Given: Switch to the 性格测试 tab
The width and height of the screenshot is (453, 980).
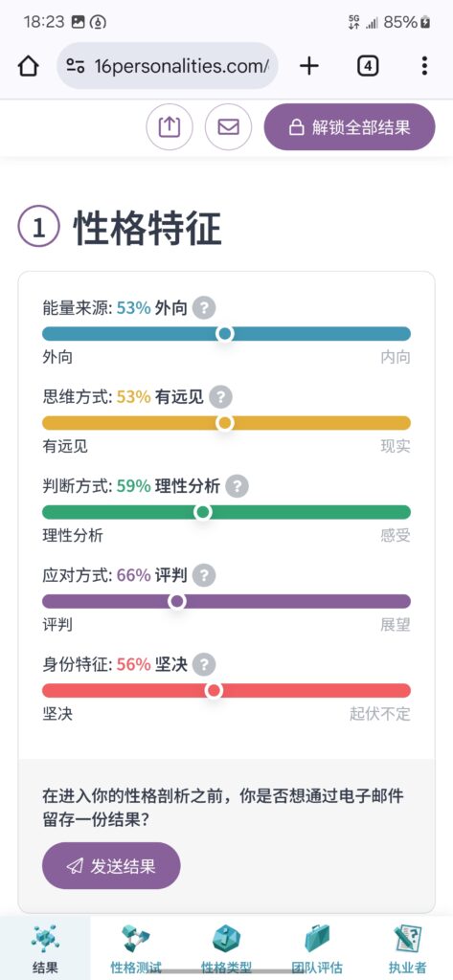Looking at the screenshot, I should pyautogui.click(x=136, y=948).
